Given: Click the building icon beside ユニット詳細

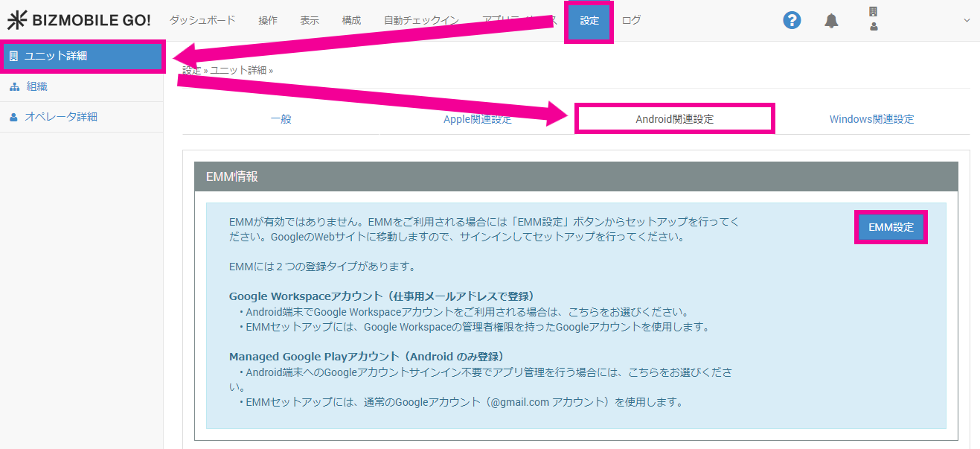Looking at the screenshot, I should tap(13, 57).
